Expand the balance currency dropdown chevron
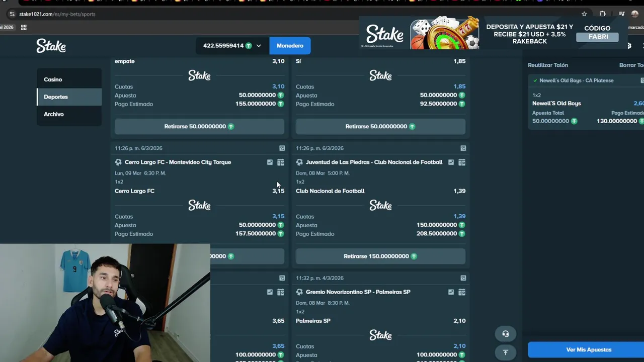 point(259,46)
